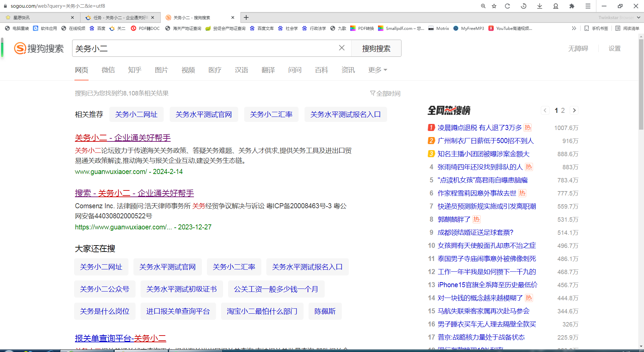Image resolution: width=644 pixels, height=352 pixels.
Task: Switch to the 图片 search tab
Action: (x=161, y=70)
